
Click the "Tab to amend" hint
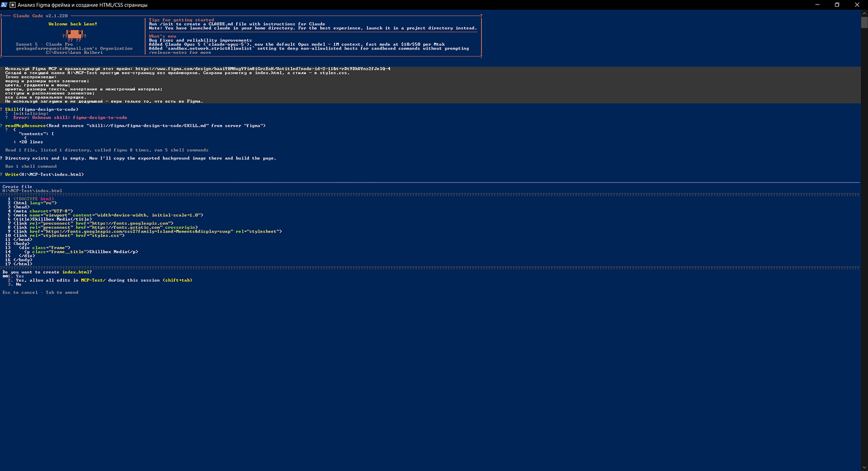pos(62,292)
